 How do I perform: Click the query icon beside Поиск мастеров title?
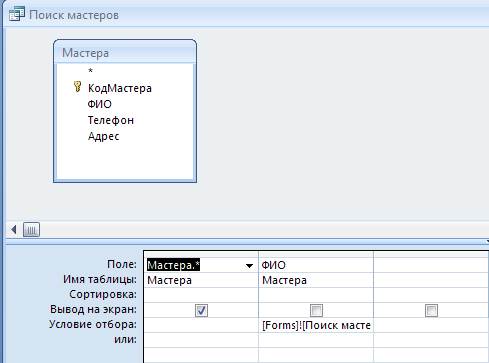[17, 14]
